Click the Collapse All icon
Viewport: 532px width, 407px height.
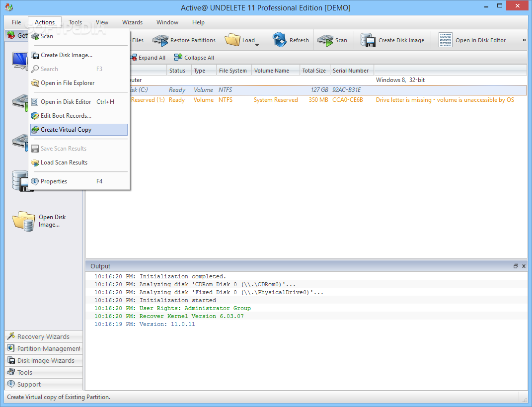178,57
